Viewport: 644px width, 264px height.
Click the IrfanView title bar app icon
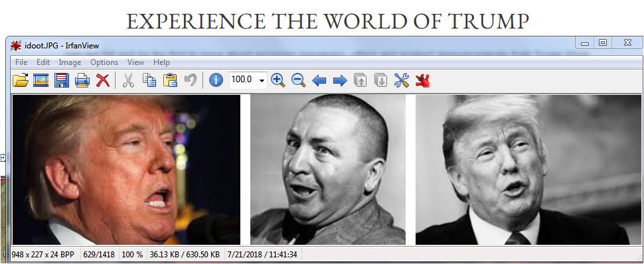click(16, 46)
